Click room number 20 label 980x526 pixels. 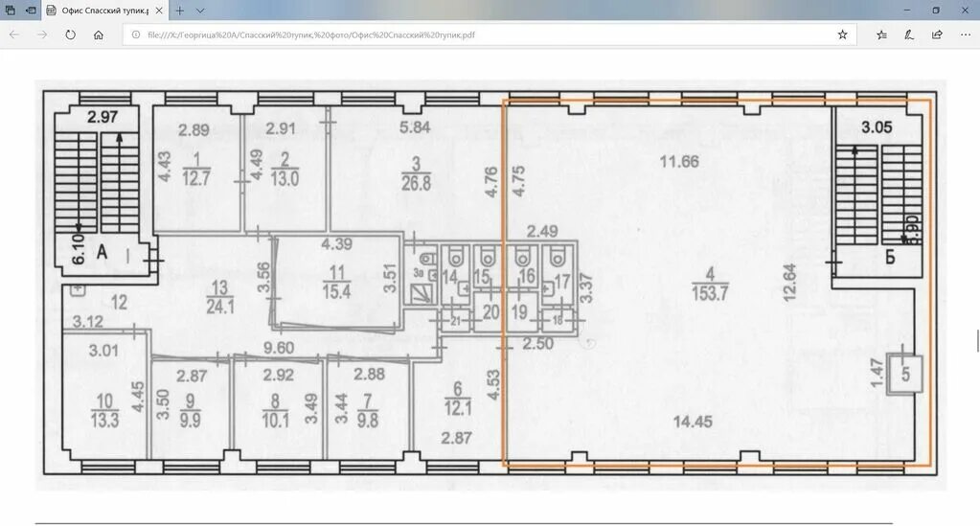tap(491, 311)
